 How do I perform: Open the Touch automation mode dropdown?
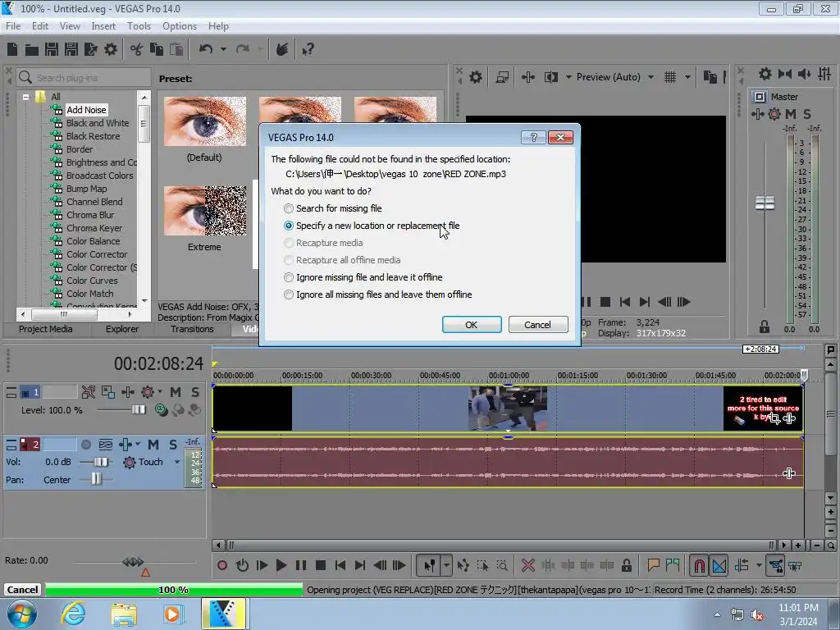click(x=177, y=462)
